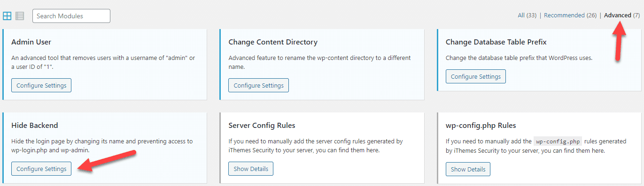
Task: Open Configure Settings for Admin User
Action: 41,85
